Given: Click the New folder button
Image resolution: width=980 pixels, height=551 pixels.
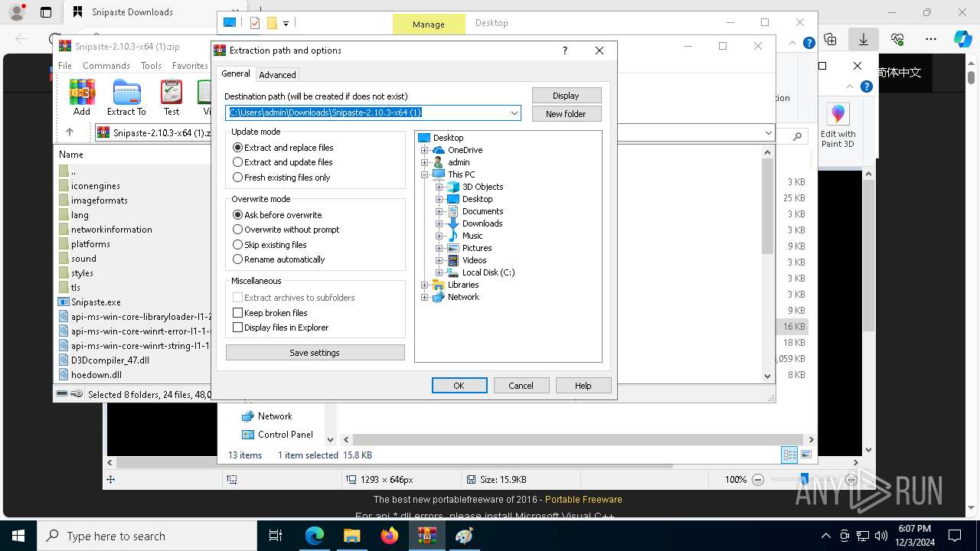Looking at the screenshot, I should click(567, 114).
